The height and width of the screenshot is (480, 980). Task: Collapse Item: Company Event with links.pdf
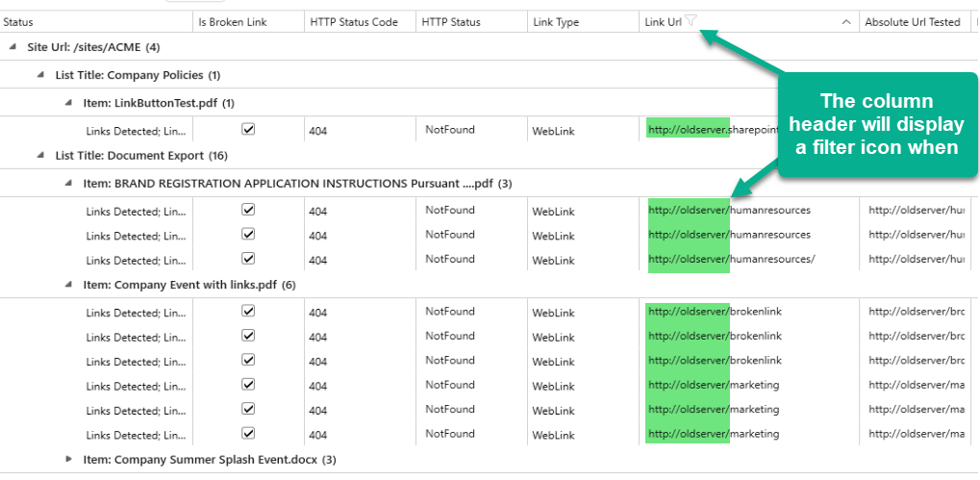click(68, 285)
